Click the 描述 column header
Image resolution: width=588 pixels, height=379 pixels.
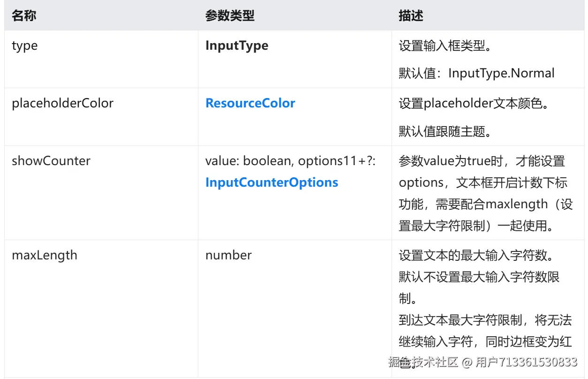(411, 15)
